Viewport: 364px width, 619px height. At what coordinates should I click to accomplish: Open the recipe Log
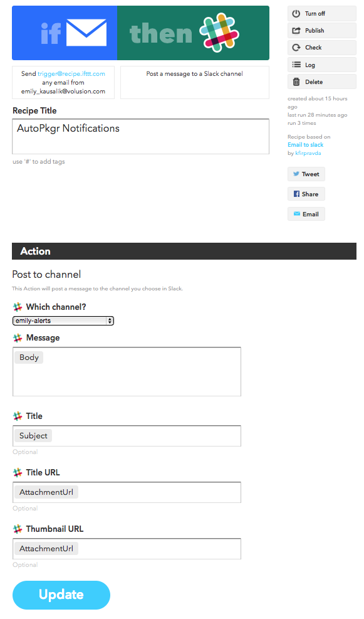(321, 65)
